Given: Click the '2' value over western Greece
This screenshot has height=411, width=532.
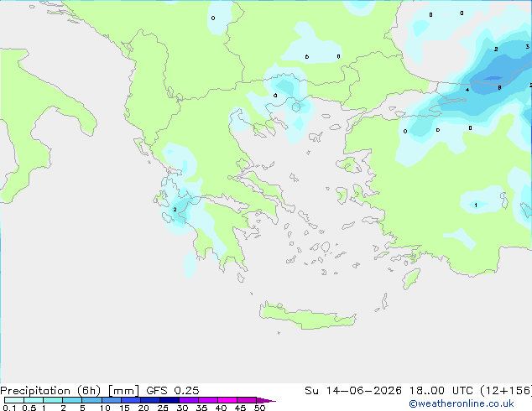Looking at the screenshot, I should click(x=175, y=210).
